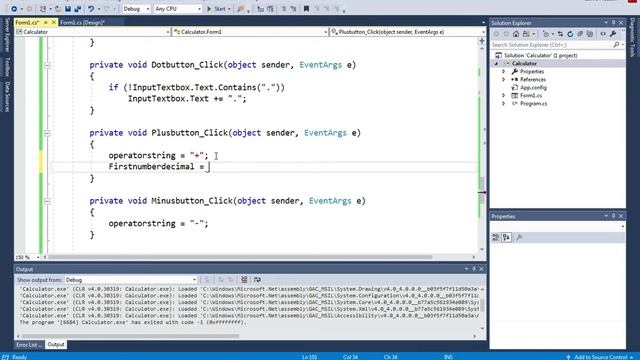
Task: Pin the Form1.cs tab
Action: tap(46, 22)
